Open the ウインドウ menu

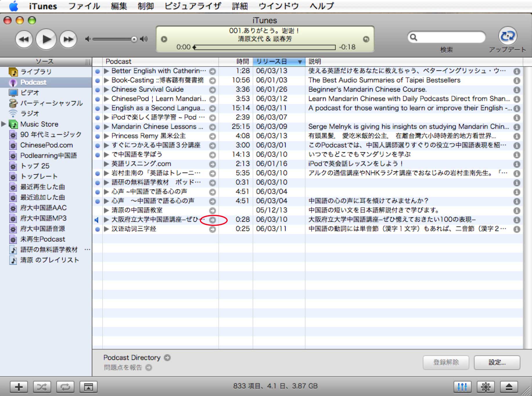coord(278,6)
